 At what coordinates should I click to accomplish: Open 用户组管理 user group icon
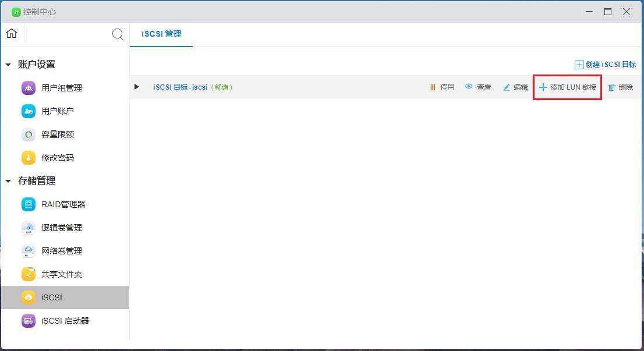[29, 88]
